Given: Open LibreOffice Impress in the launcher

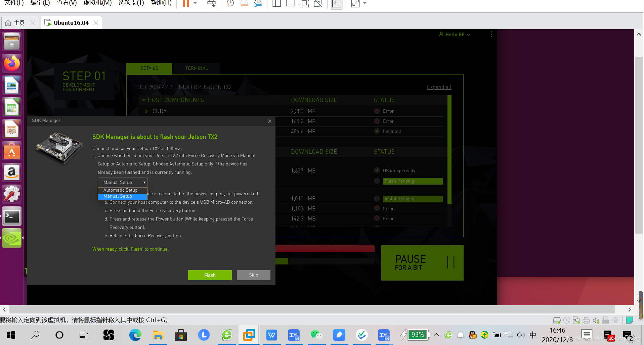Looking at the screenshot, I should point(12,129).
